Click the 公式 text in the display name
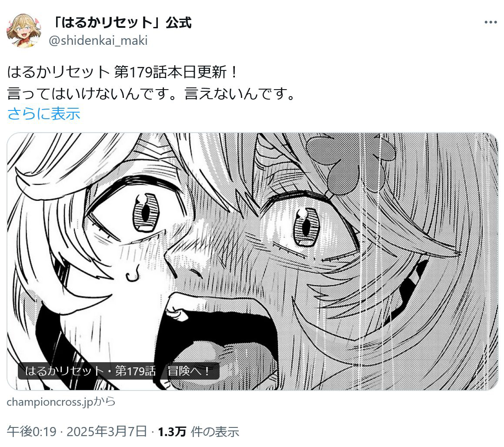504x447 pixels. 179,23
